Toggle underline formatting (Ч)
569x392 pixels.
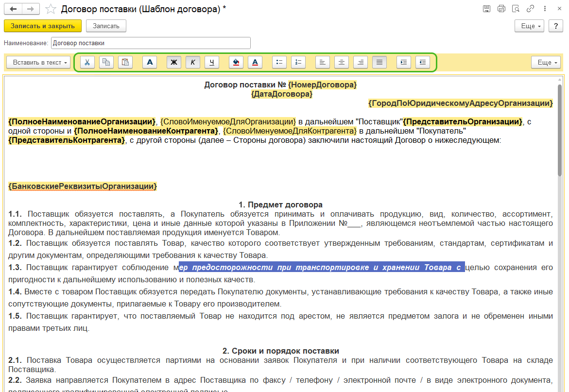click(212, 62)
